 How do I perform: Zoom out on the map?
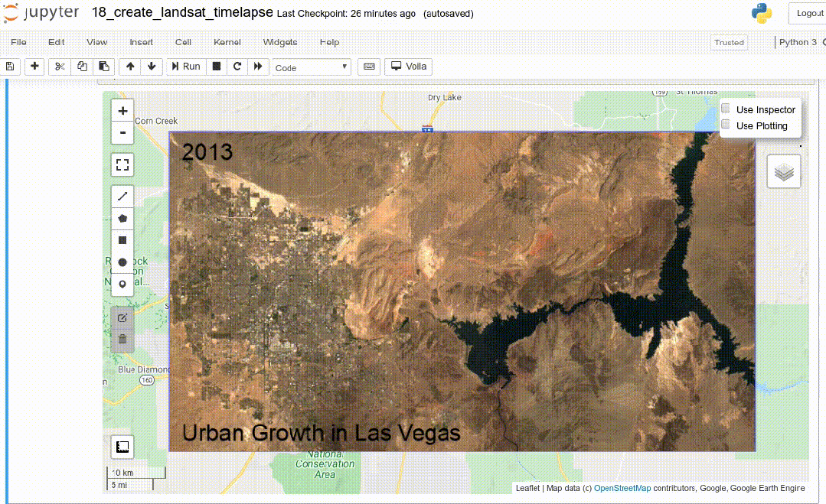point(122,133)
